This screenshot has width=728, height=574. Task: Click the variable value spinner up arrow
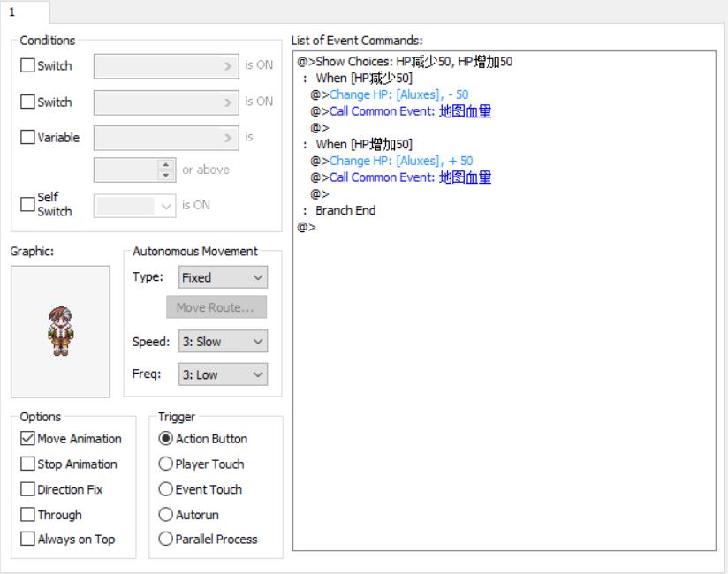click(166, 165)
